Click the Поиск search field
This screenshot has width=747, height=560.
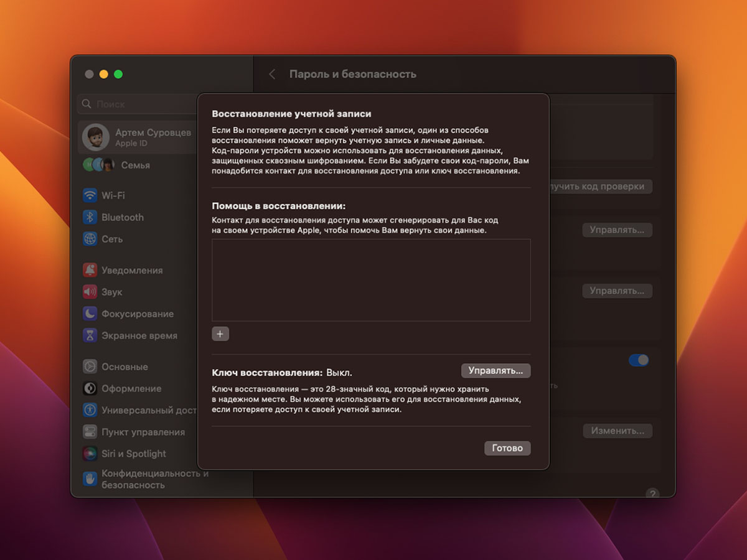coord(140,105)
